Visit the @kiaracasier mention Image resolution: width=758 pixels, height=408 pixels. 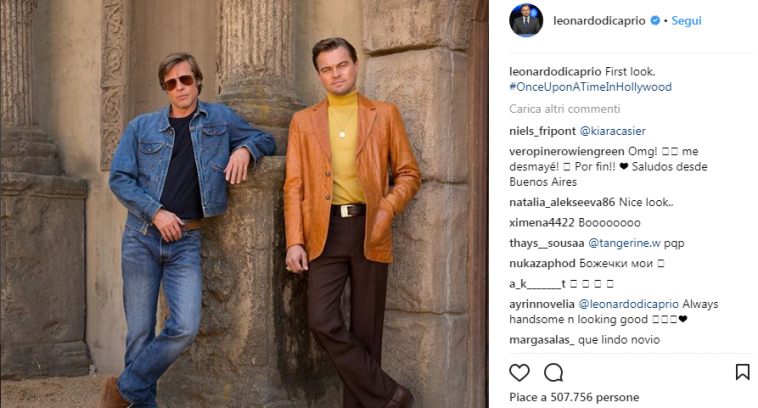[x=612, y=131]
